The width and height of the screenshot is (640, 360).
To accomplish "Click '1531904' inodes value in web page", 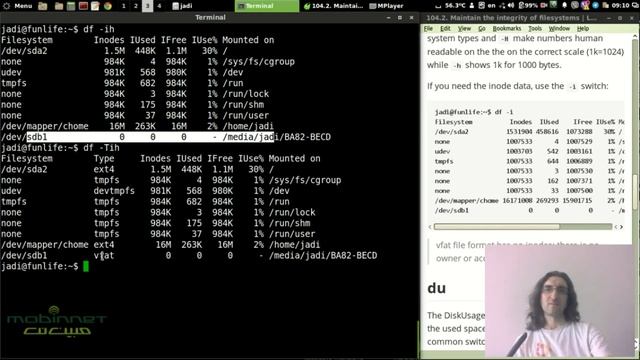I will coord(519,132).
